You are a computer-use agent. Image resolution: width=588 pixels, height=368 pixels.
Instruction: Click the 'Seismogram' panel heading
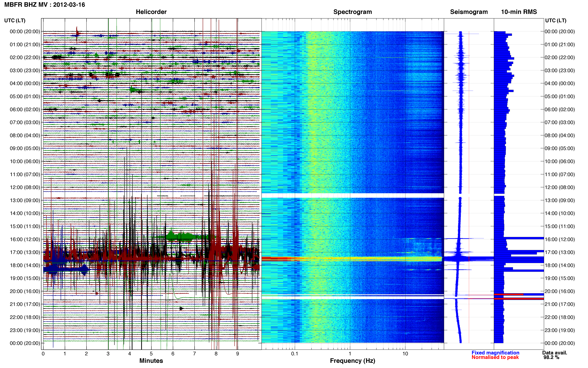click(469, 12)
